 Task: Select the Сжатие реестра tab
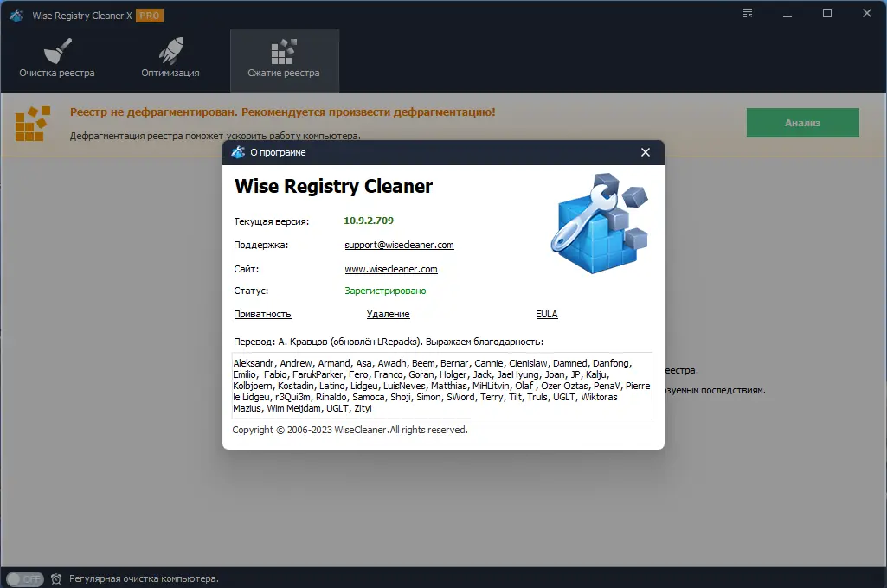(284, 73)
